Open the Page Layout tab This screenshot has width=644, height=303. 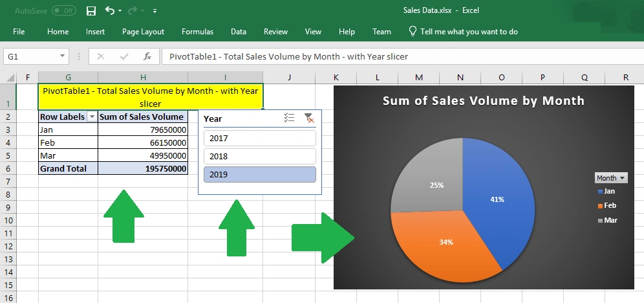pos(143,32)
